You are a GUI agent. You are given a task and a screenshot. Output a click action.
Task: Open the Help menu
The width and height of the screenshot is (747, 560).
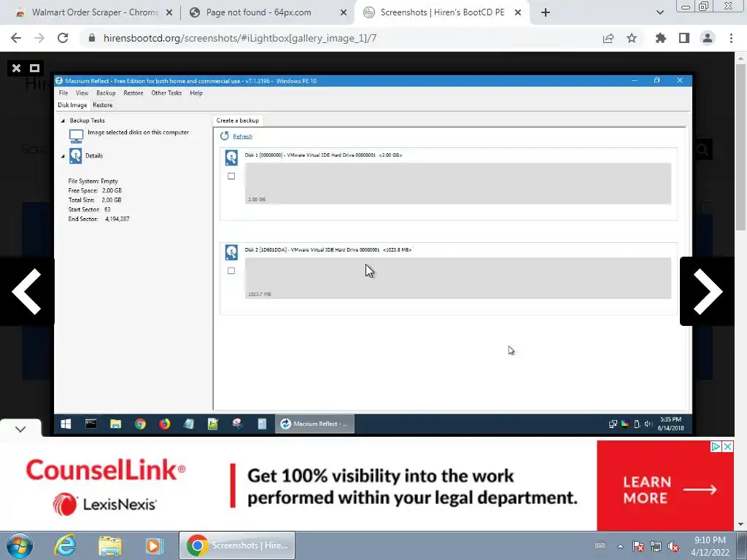(x=196, y=93)
